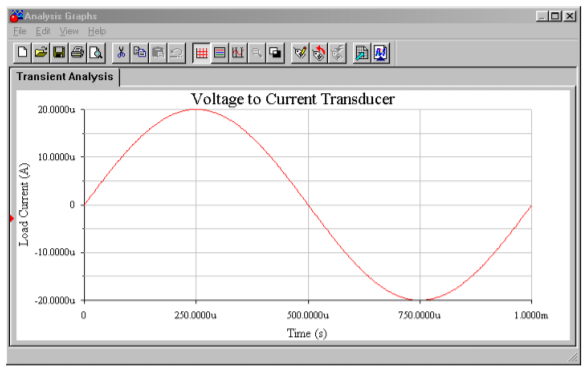587x372 pixels.
Task: Click the New document icon
Action: [22, 52]
